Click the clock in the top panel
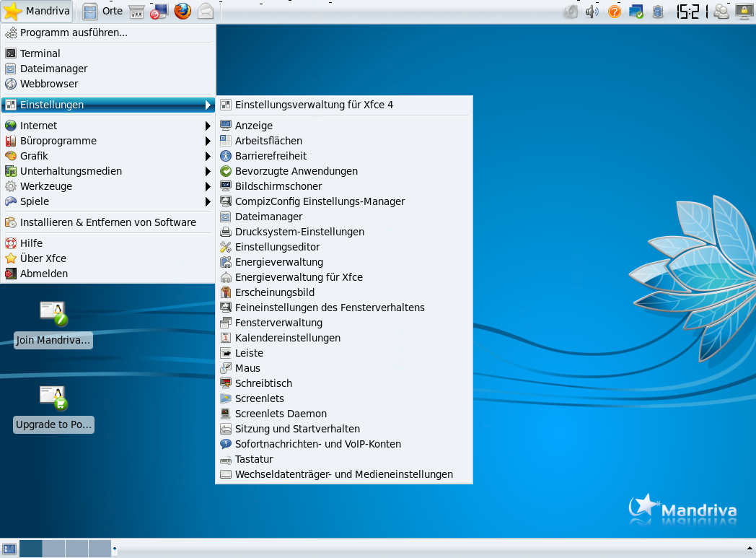Screen dimensions: 756x558 [x=691, y=12]
